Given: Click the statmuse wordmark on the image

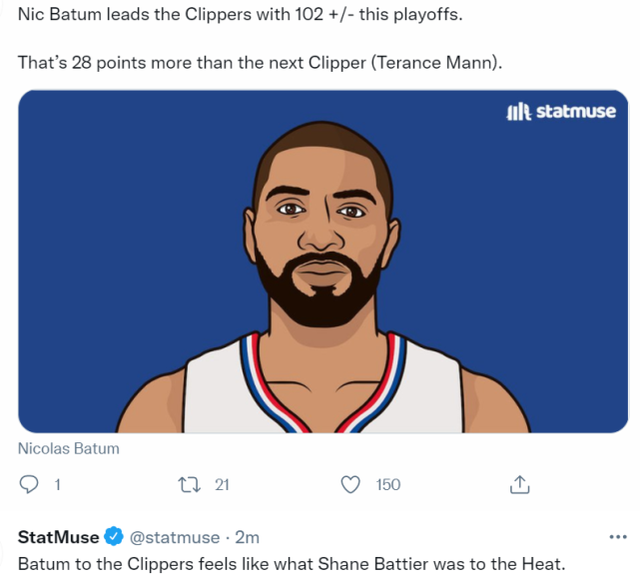Looking at the screenshot, I should [x=576, y=111].
